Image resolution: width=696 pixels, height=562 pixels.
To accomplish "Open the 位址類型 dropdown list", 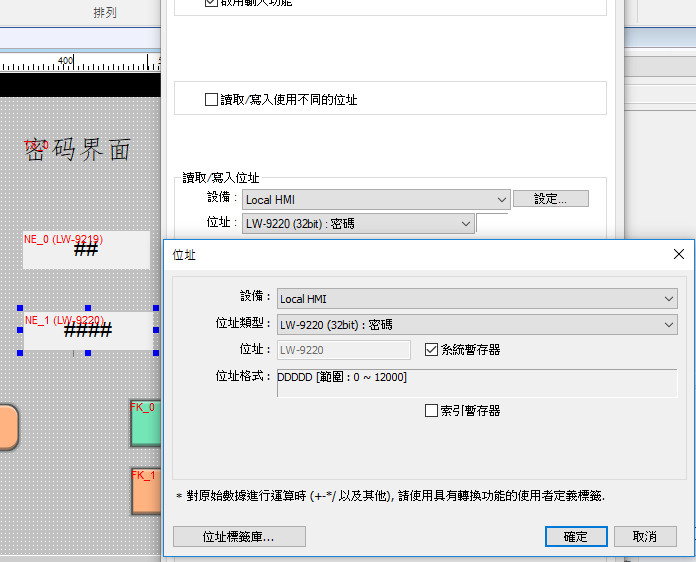I will (x=477, y=324).
